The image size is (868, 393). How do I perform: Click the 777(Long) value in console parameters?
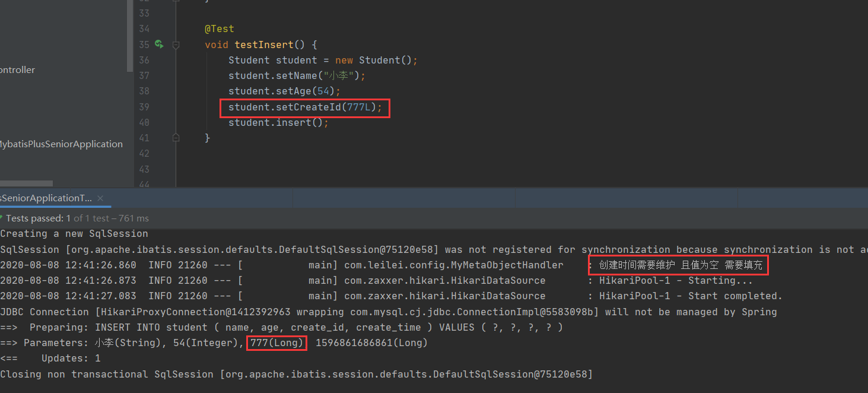pyautogui.click(x=276, y=343)
